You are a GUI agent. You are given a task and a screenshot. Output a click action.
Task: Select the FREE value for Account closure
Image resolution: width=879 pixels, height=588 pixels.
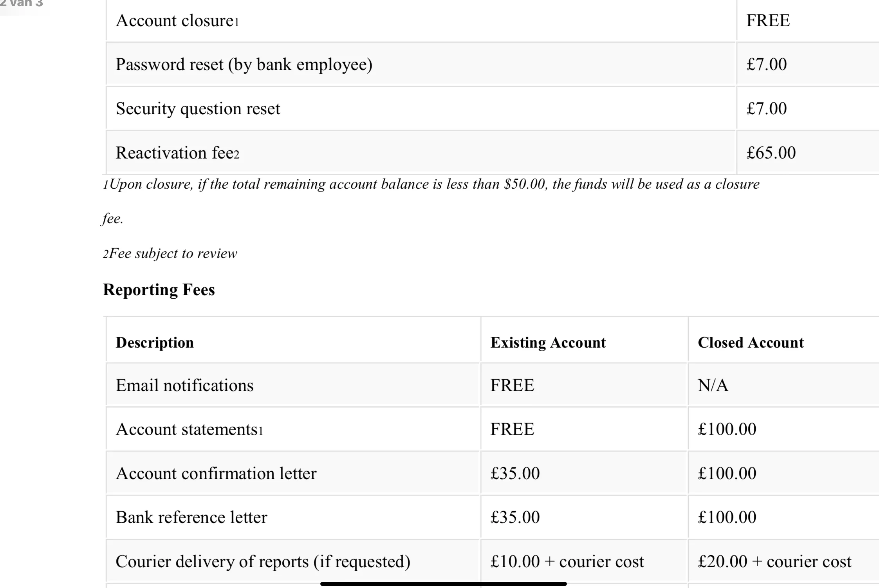tap(768, 21)
